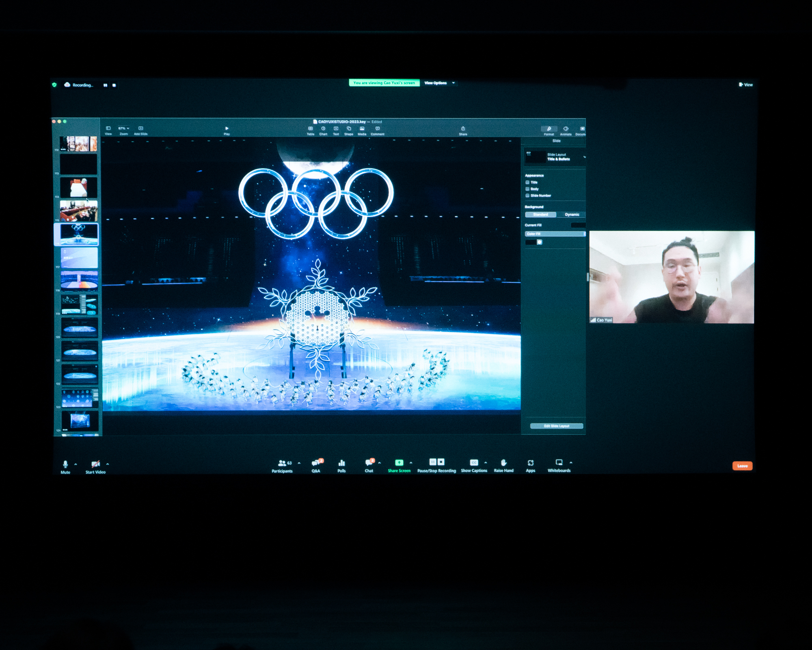The height and width of the screenshot is (650, 812).
Task: Pause recording from the bottom toolbar
Action: 433,462
